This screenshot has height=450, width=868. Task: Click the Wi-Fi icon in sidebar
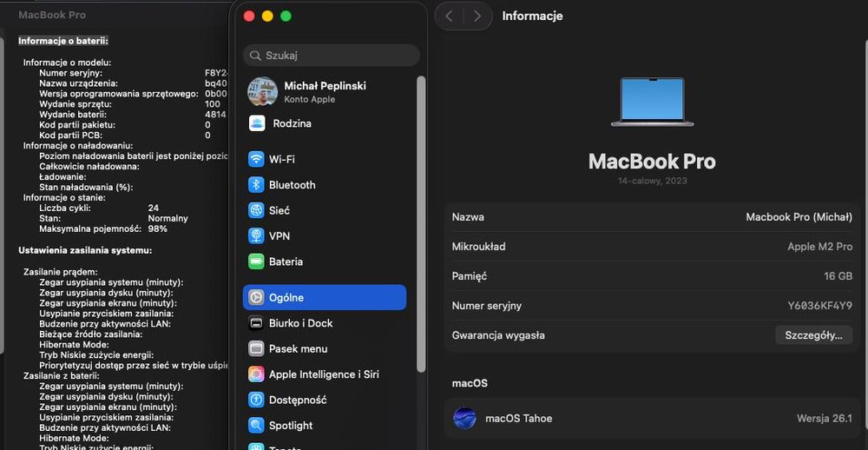(x=256, y=159)
